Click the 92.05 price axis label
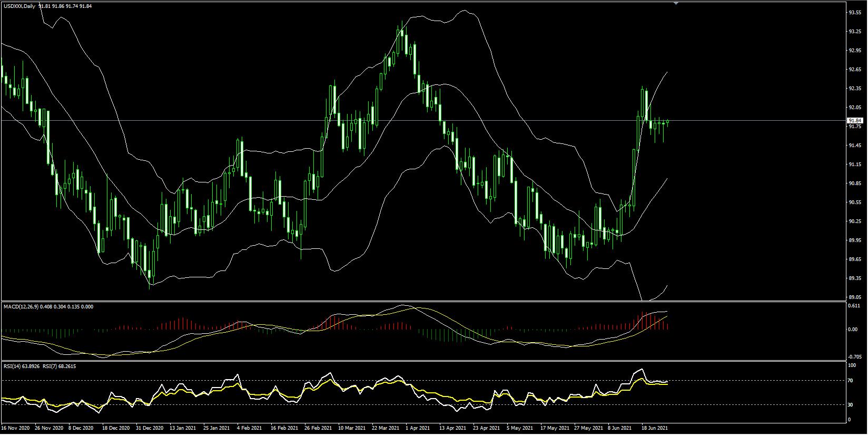The height and width of the screenshot is (435, 868). 854,108
